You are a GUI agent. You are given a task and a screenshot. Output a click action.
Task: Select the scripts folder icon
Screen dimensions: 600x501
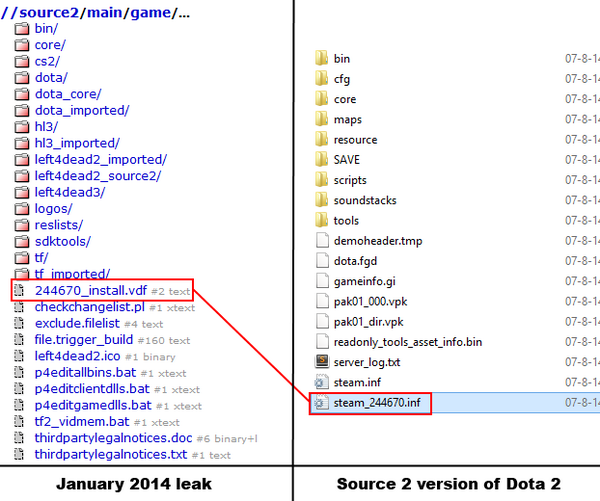[x=321, y=180]
